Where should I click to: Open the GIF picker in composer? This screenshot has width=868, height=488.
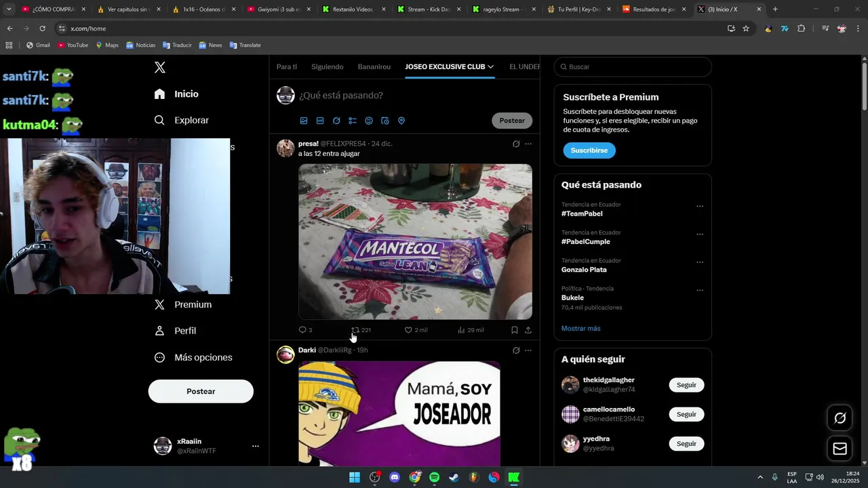(x=320, y=121)
